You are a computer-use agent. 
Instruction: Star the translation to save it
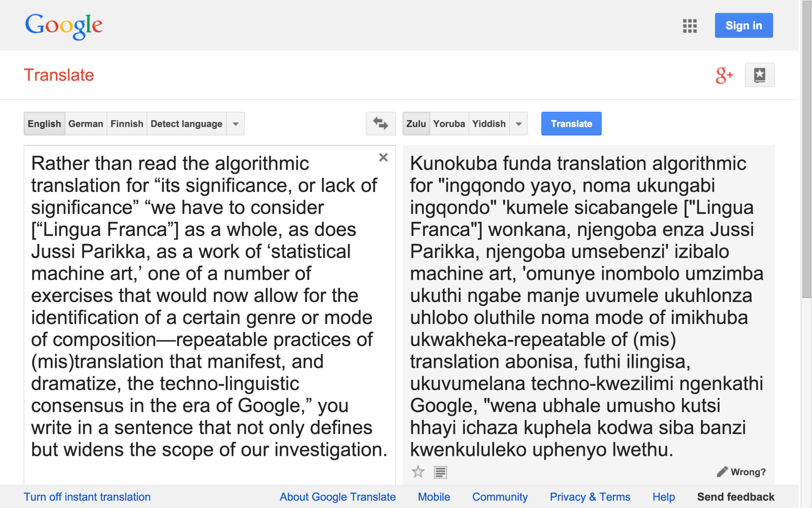coord(418,472)
